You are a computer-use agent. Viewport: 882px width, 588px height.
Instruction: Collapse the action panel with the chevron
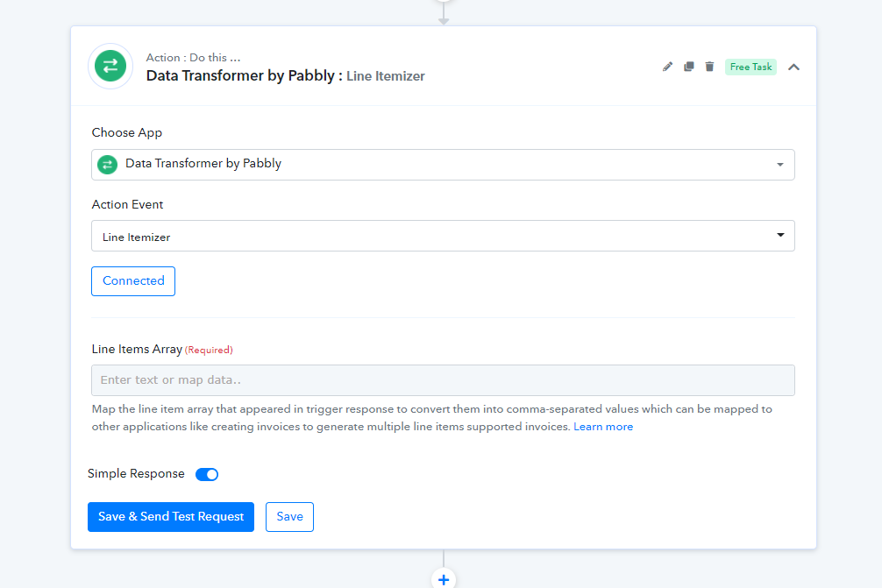(x=793, y=67)
